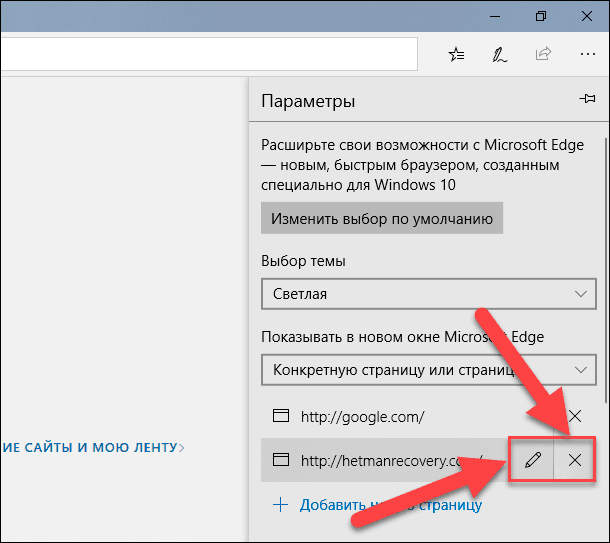Viewport: 610px width, 543px height.
Task: Pin the Параметры pane
Action: pos(587,99)
